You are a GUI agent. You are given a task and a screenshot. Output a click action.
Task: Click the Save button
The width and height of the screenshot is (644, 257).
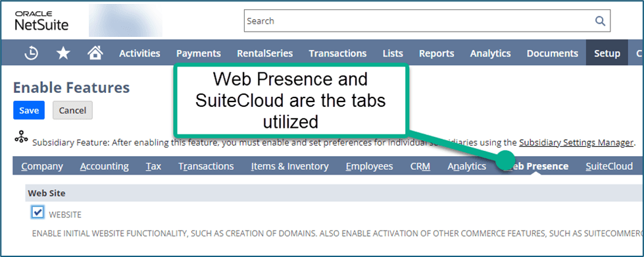coord(29,110)
